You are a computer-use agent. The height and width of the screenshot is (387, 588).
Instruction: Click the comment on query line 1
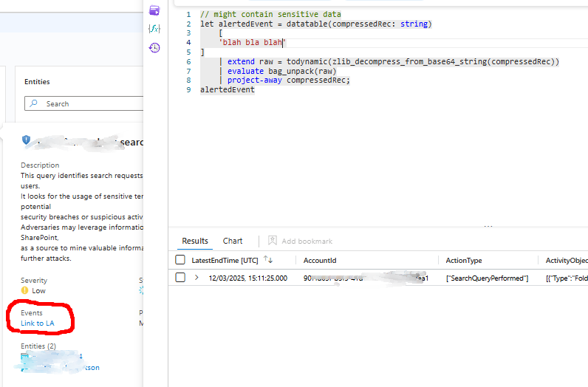coord(271,14)
